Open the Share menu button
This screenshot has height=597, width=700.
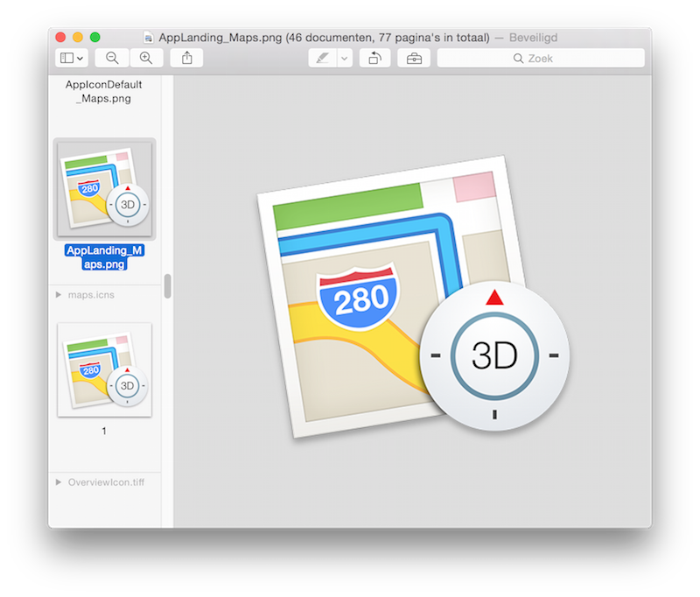click(186, 58)
